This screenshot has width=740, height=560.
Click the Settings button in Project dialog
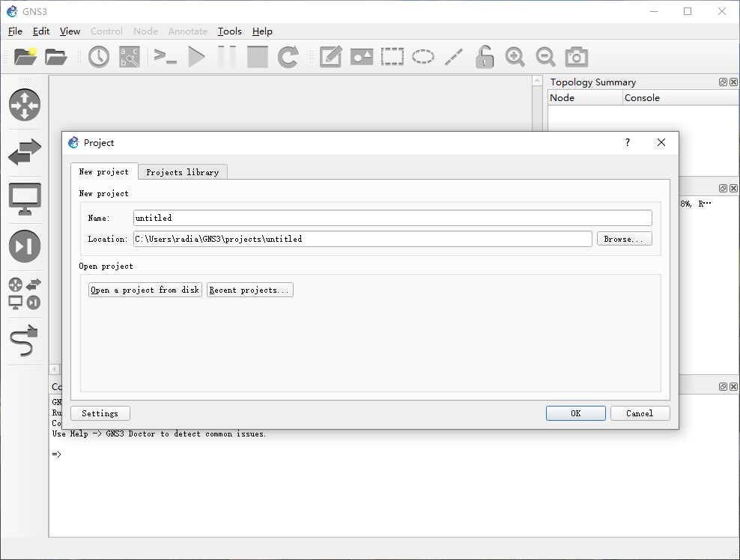[100, 413]
